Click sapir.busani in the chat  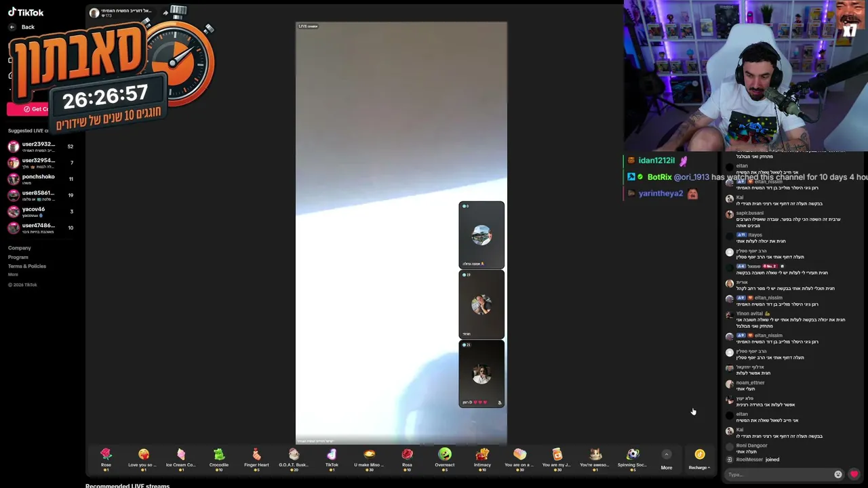[x=749, y=213]
